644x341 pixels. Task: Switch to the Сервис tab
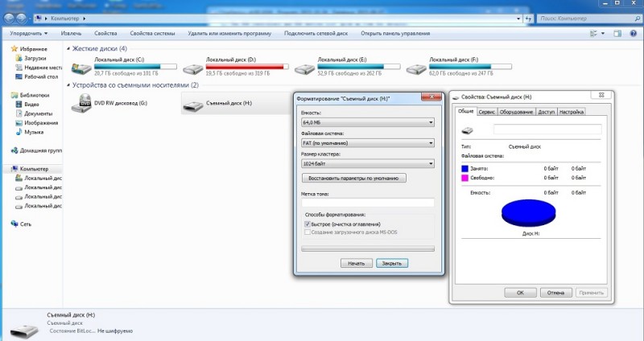[486, 112]
